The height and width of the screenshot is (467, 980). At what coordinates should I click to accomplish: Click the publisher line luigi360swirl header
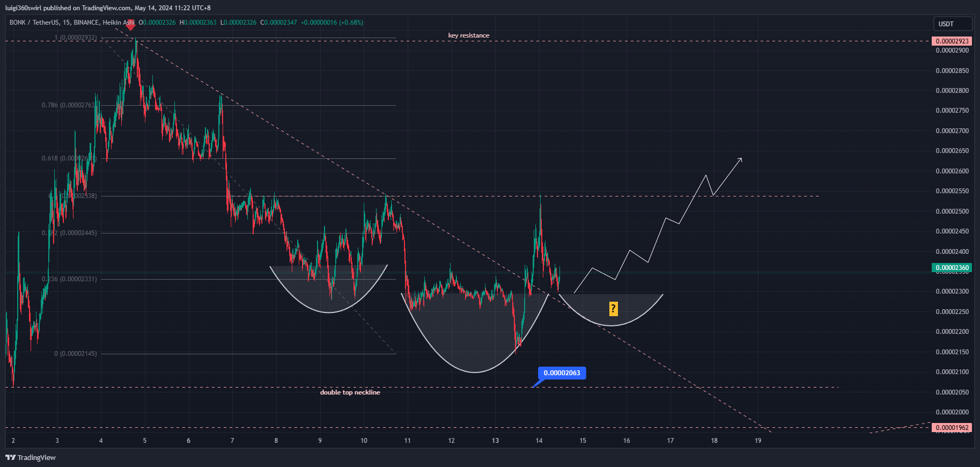(108, 8)
